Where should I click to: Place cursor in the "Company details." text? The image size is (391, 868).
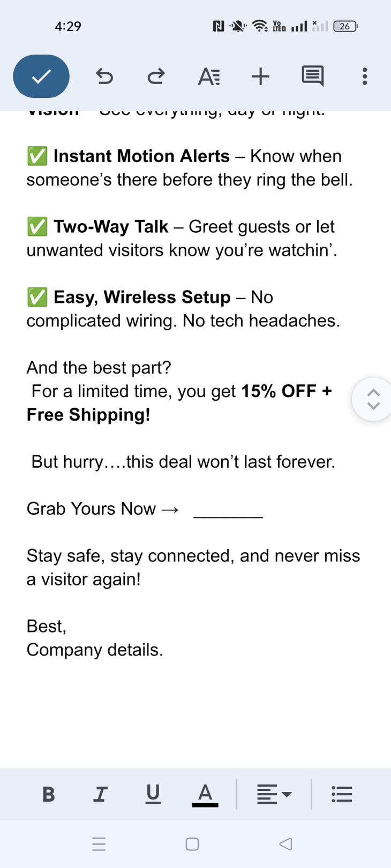(95, 650)
